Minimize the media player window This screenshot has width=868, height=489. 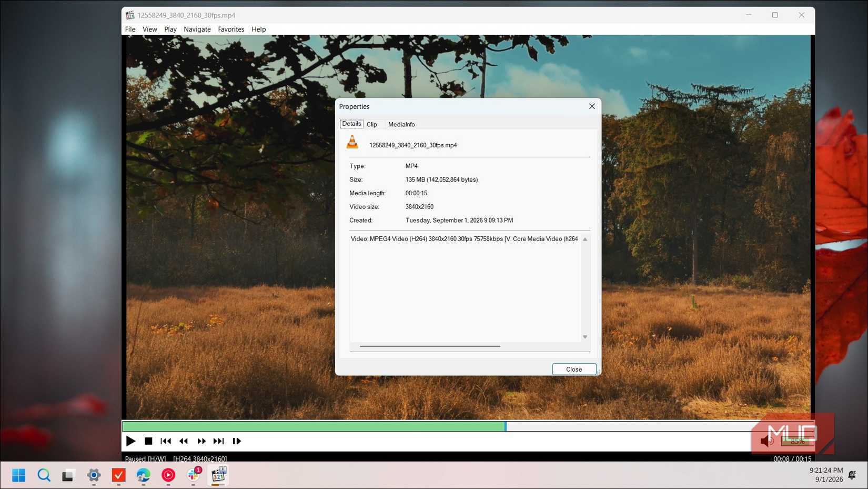click(749, 15)
